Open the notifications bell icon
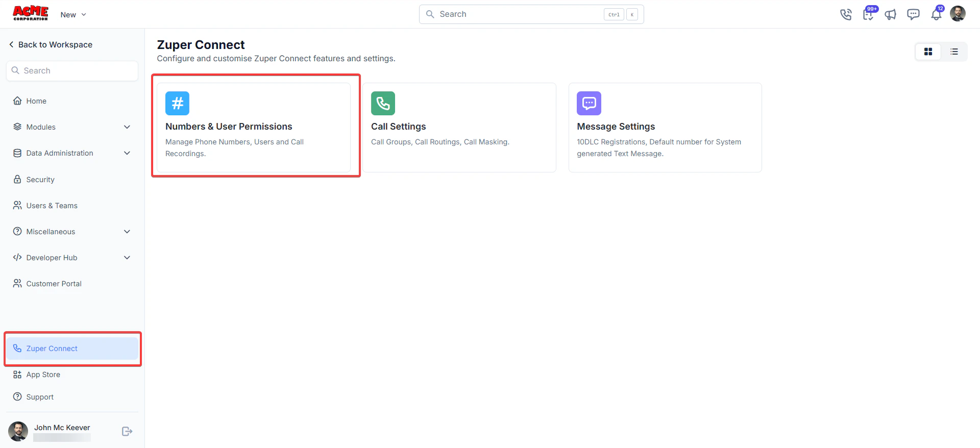 click(x=937, y=14)
